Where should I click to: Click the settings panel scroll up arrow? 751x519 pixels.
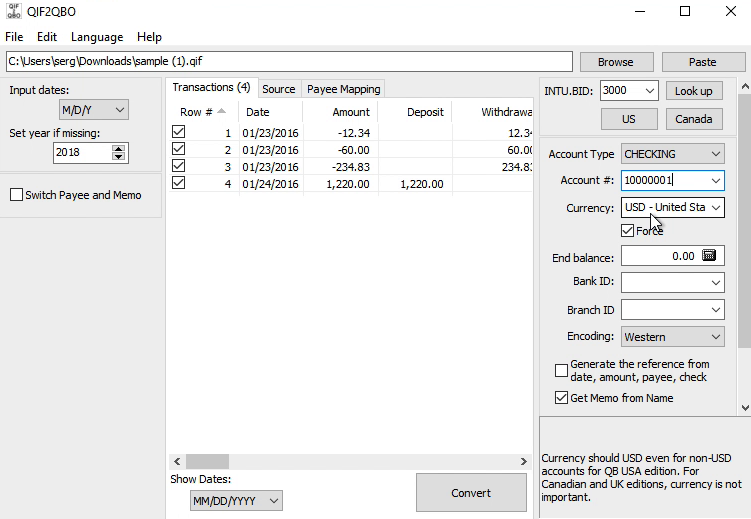[745, 87]
